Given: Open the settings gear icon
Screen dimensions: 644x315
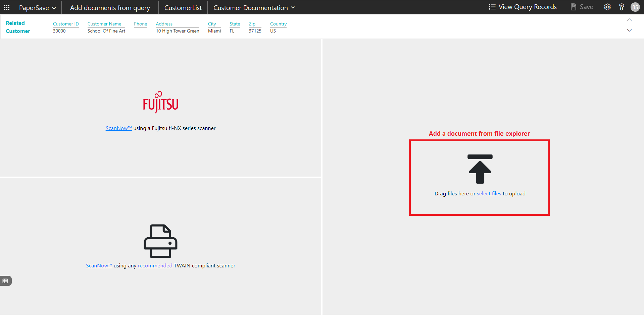Looking at the screenshot, I should (607, 7).
